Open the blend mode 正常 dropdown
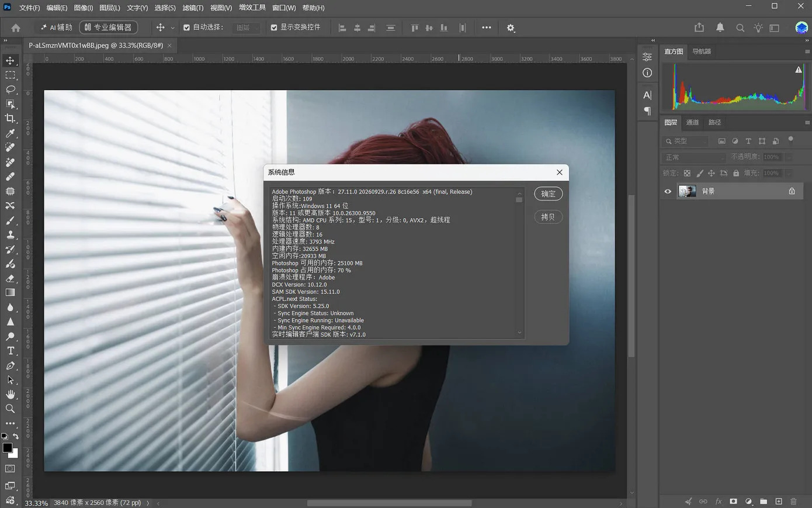Image resolution: width=812 pixels, height=508 pixels. click(x=695, y=157)
